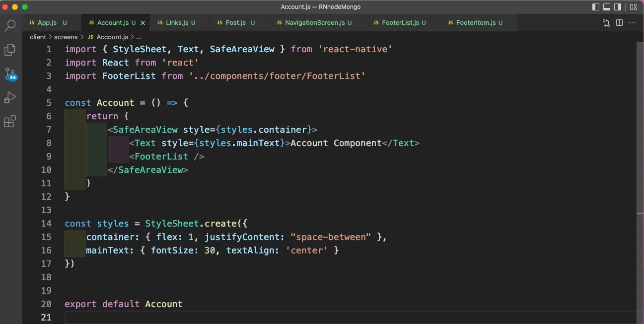This screenshot has height=324, width=644.
Task: Open the breadcrumb symbol ellipsis
Action: pyautogui.click(x=139, y=37)
